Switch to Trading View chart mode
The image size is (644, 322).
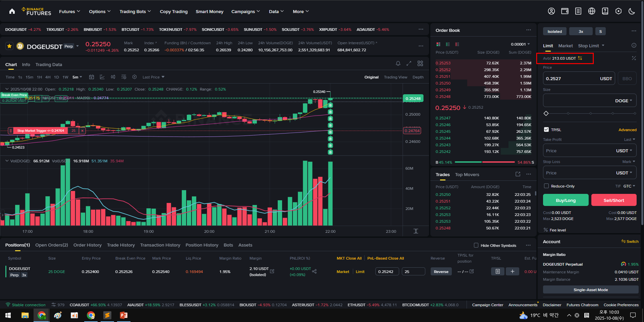396,77
